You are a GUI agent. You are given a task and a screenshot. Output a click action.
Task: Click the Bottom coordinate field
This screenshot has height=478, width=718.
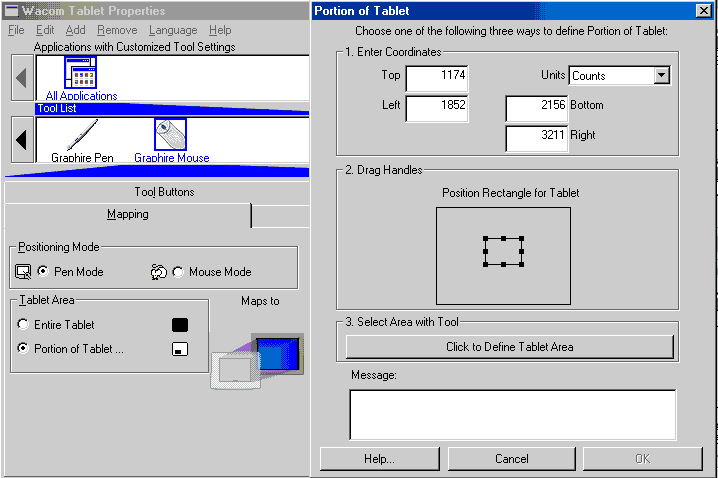tap(537, 109)
